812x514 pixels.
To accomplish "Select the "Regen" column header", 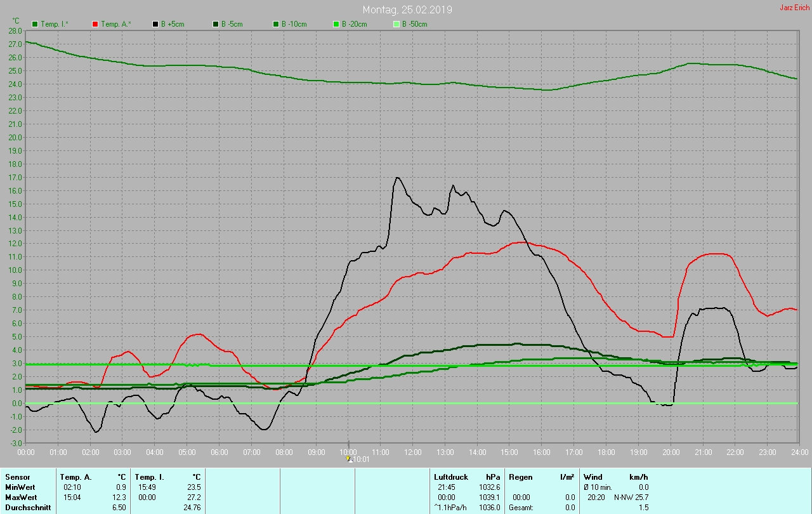I will [520, 477].
